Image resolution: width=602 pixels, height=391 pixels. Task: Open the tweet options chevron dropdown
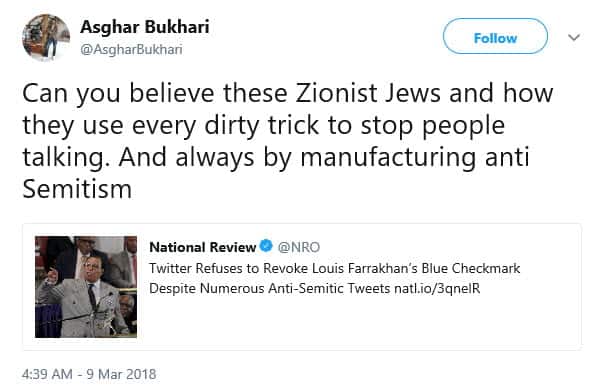click(x=574, y=37)
